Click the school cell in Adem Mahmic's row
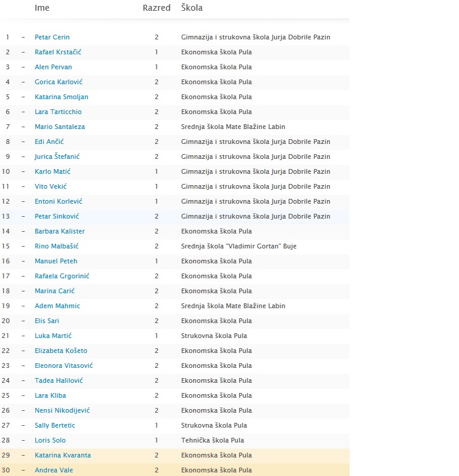 [x=233, y=306]
